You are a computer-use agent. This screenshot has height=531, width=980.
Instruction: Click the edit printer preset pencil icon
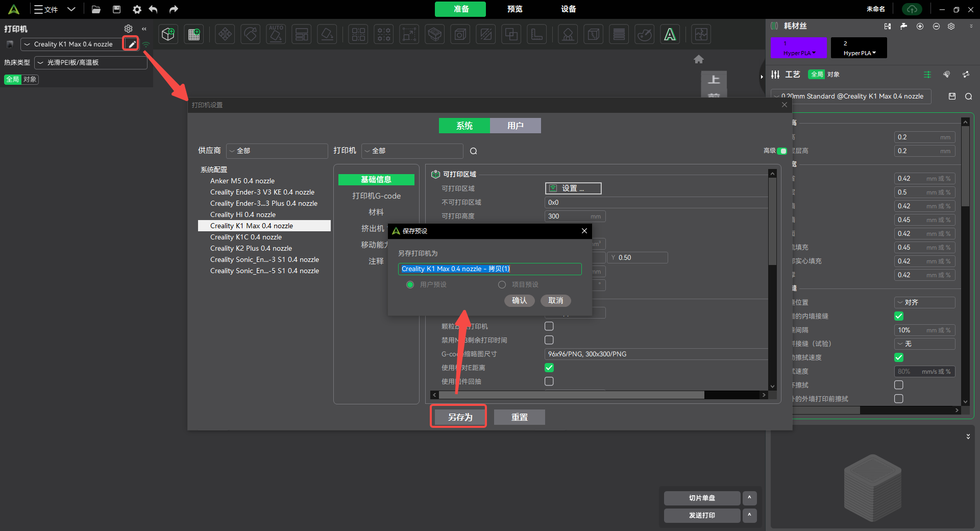[132, 44]
